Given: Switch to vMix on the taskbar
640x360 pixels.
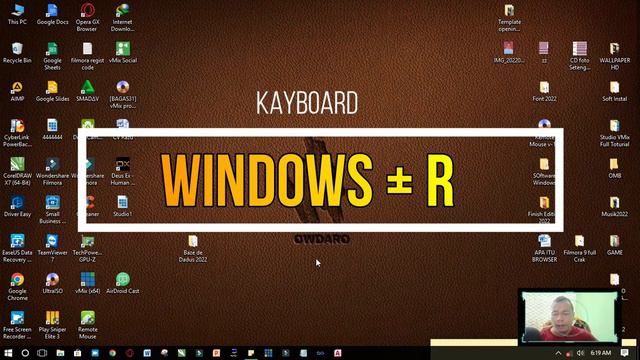Looking at the screenshot, I should coord(268,353).
